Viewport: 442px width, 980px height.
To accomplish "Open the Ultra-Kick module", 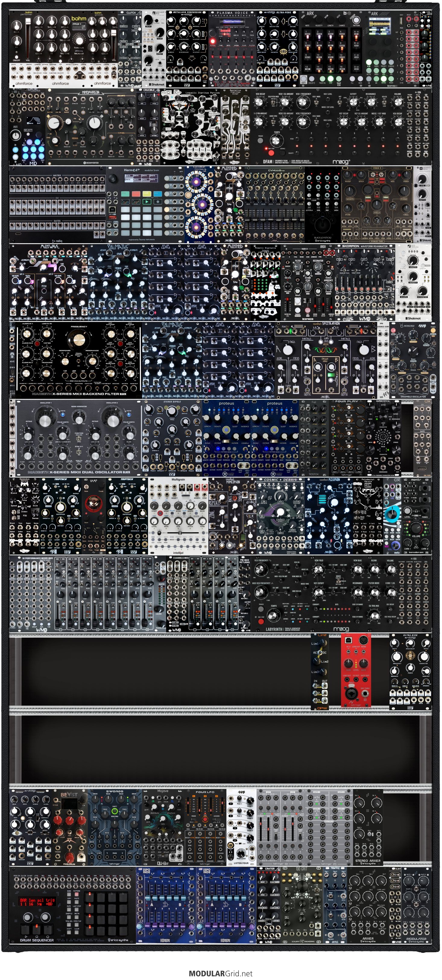I will pos(410,671).
